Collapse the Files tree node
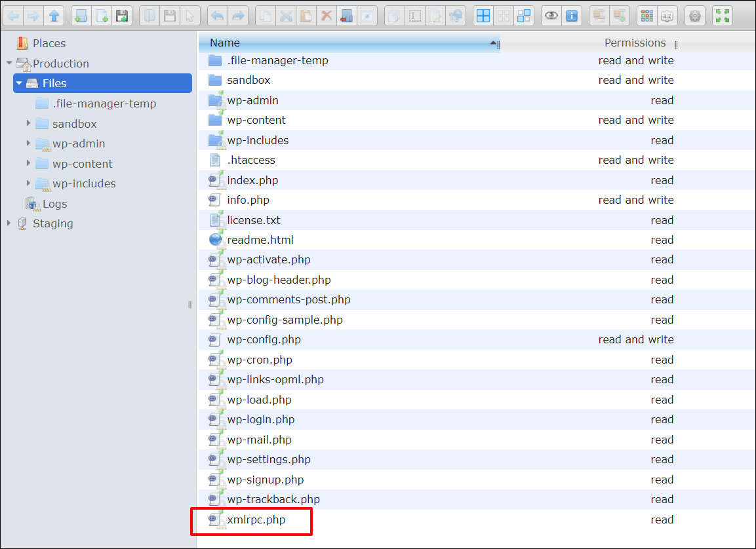This screenshot has height=549, width=756. [x=19, y=83]
